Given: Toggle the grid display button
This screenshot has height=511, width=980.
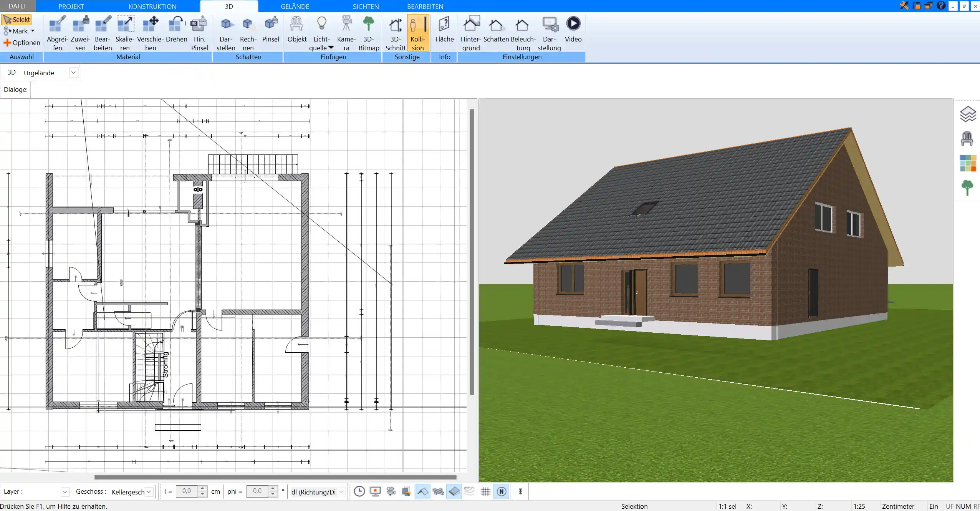Looking at the screenshot, I should pos(485,491).
